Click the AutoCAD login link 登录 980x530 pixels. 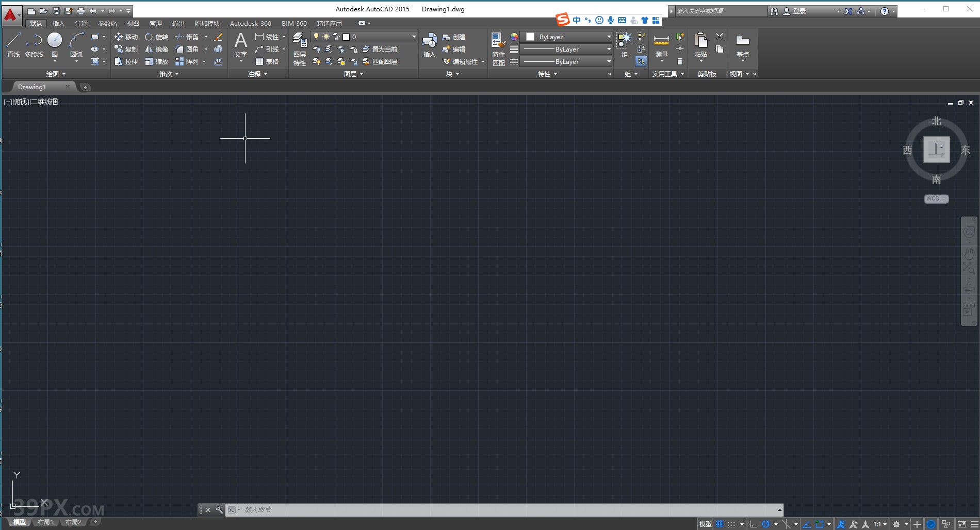coord(798,10)
